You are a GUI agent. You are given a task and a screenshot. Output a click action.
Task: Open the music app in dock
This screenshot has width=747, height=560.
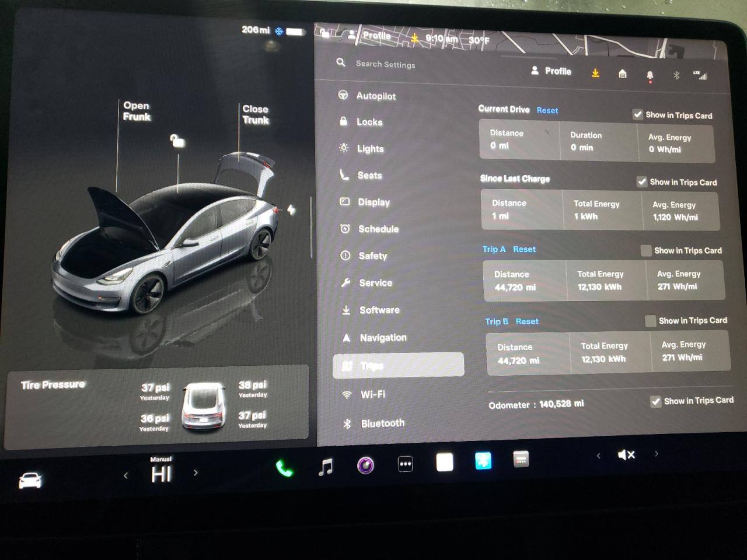326,466
